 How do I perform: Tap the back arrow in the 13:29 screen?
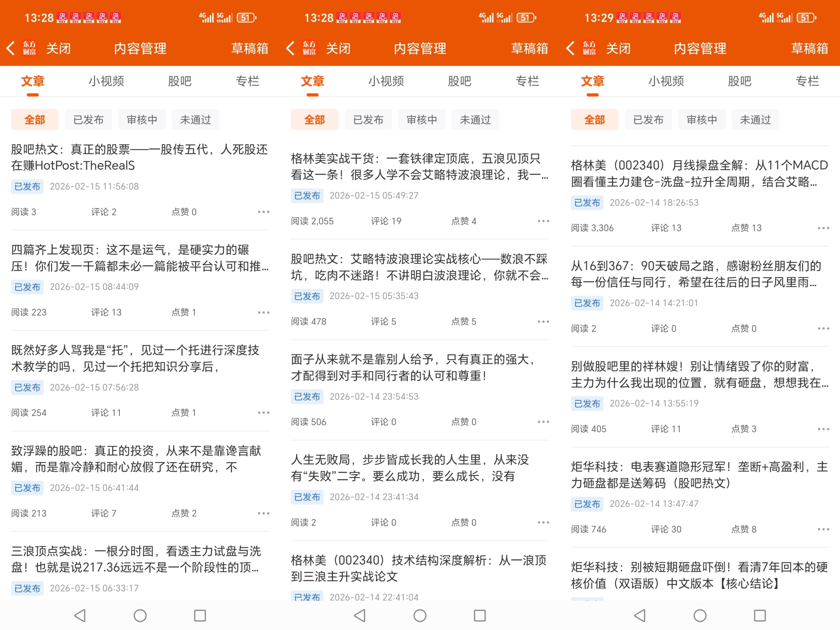(570, 48)
